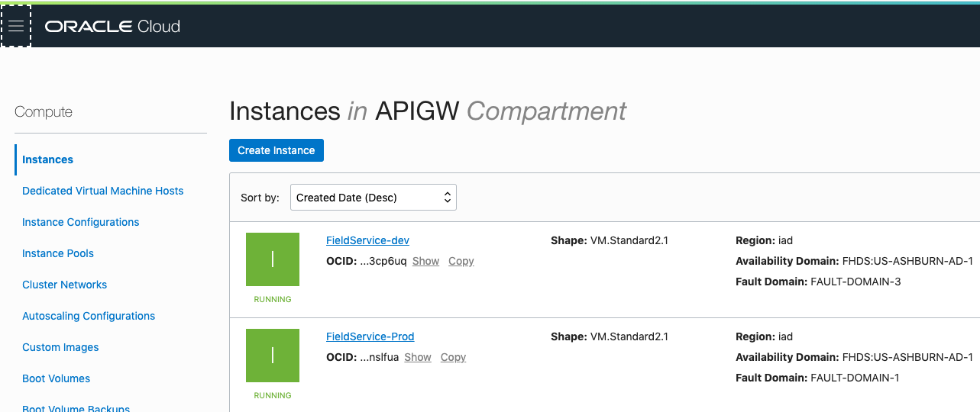Click the FieldService-Prod shape value VM.Standard2.1
Viewport: 980px width, 412px height.
click(x=629, y=336)
